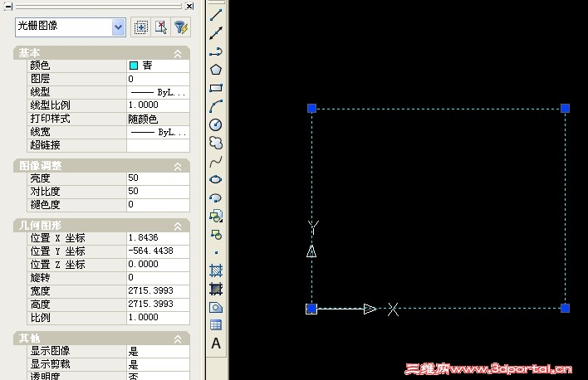Select the Revision Cloud tool

click(216, 143)
